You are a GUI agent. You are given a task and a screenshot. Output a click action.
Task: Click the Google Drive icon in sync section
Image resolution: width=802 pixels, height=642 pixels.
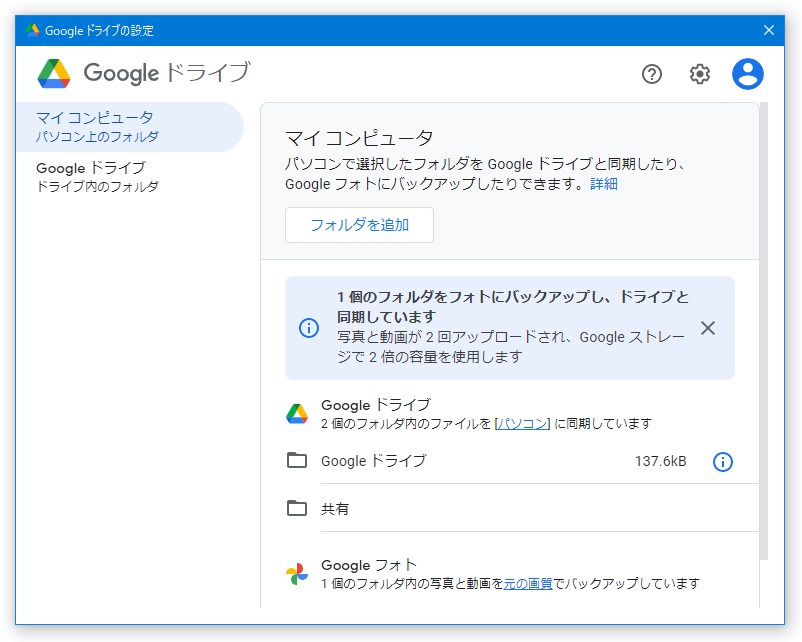(297, 414)
